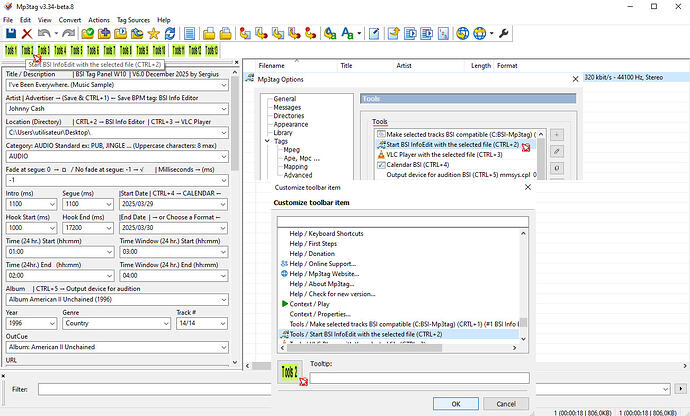Image resolution: width=690 pixels, height=416 pixels.
Task: Save tag with the blue floppy disk icon
Action: click(11, 33)
